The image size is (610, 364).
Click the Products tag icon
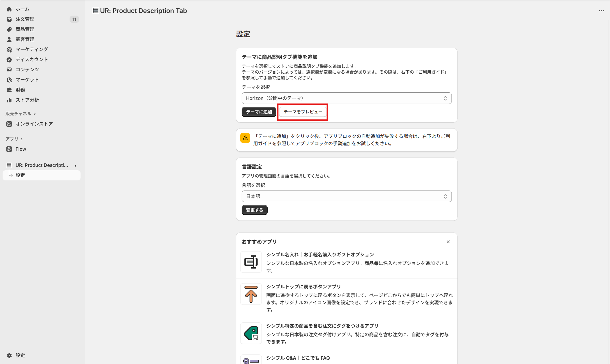click(9, 29)
